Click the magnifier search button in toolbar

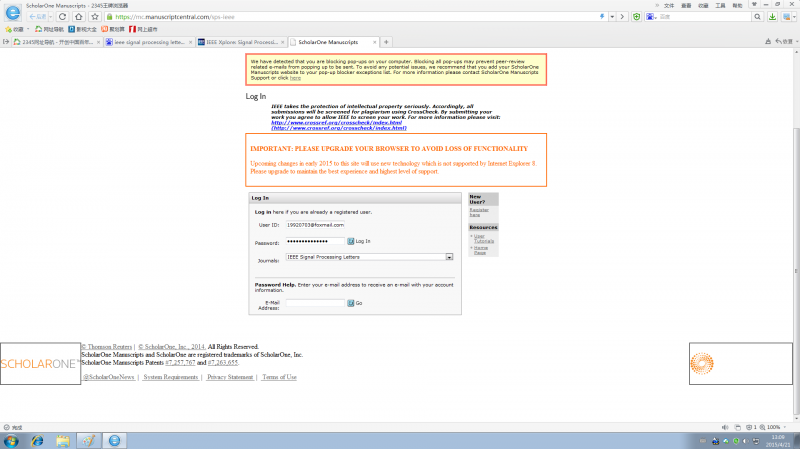pyautogui.click(x=758, y=17)
